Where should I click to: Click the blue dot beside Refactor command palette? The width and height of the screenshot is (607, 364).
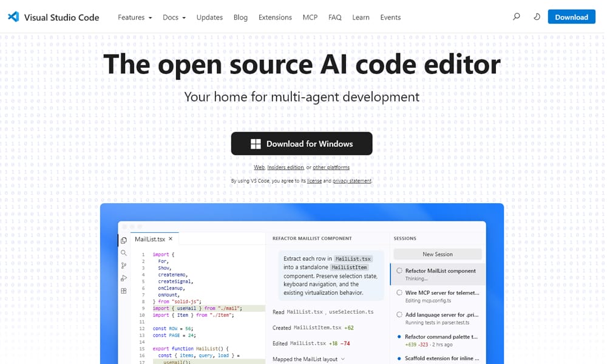click(x=399, y=337)
